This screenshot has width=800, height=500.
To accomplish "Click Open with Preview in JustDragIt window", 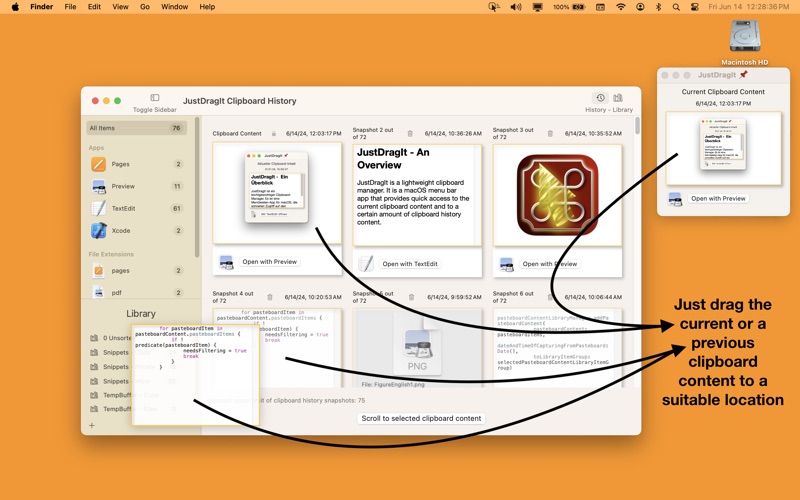I will (x=718, y=198).
